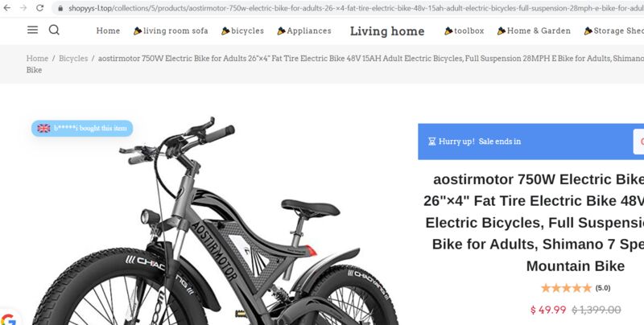Image resolution: width=644 pixels, height=325 pixels.
Task: Open the hamburger menu icon
Action: click(x=32, y=30)
